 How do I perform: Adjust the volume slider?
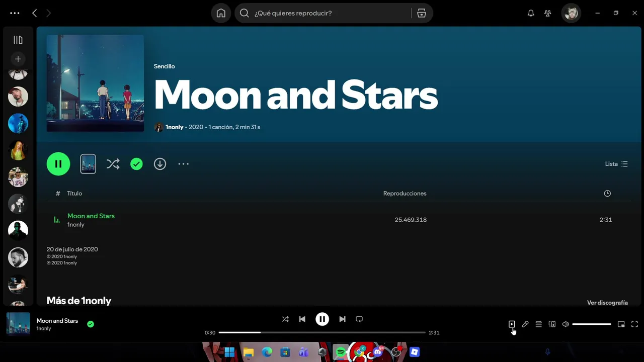[x=592, y=324]
